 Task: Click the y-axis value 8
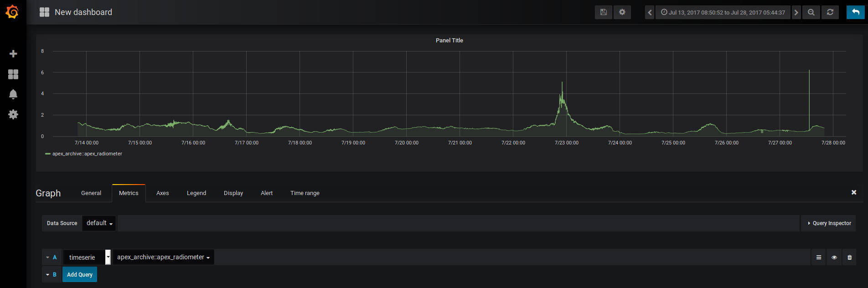pos(42,51)
